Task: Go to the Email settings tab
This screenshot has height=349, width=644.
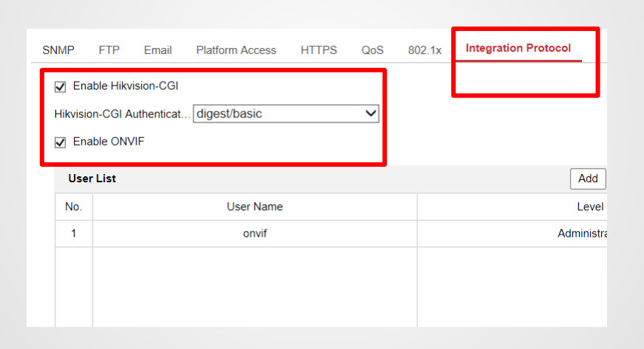Action: pyautogui.click(x=158, y=50)
